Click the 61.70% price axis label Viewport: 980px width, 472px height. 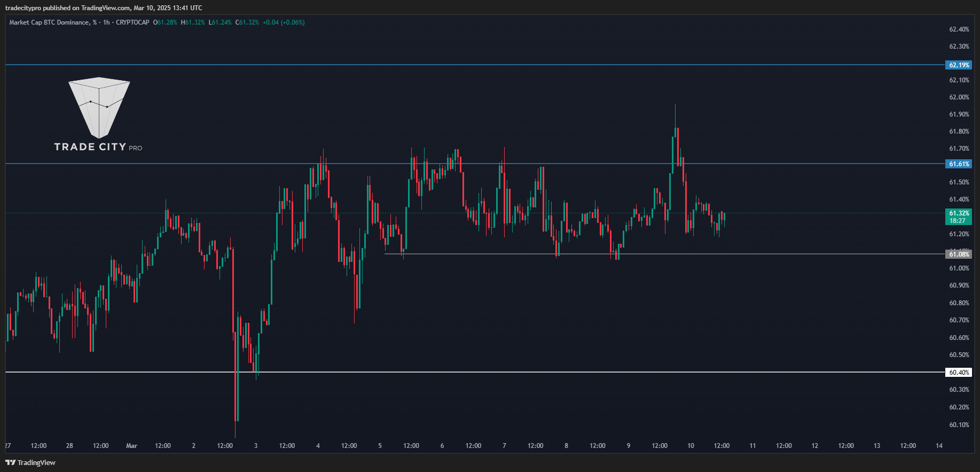959,149
